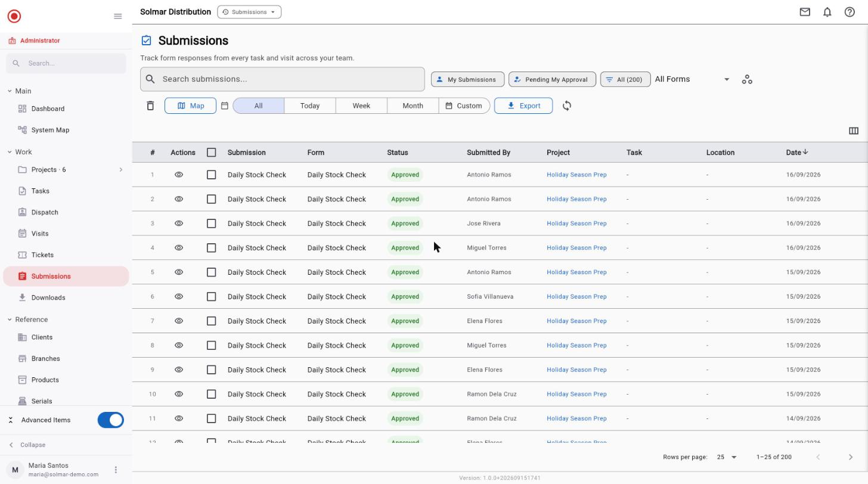Click the Export button
The image size is (868, 484).
click(523, 106)
